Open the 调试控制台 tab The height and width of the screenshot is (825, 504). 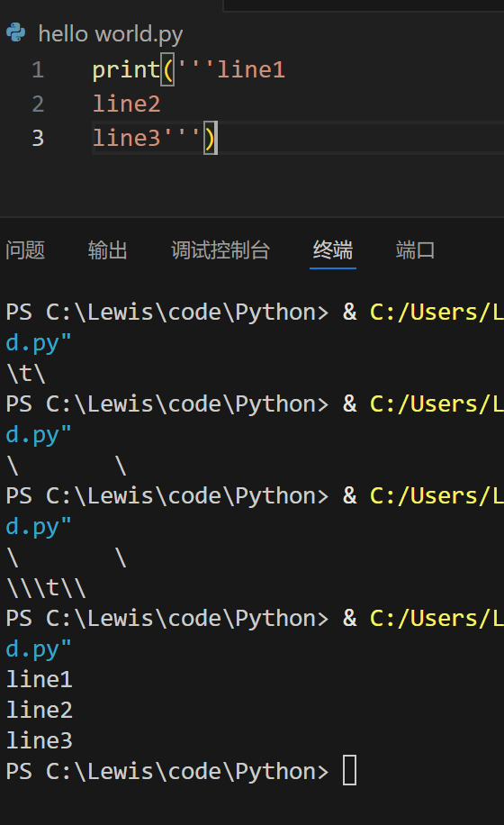[220, 249]
